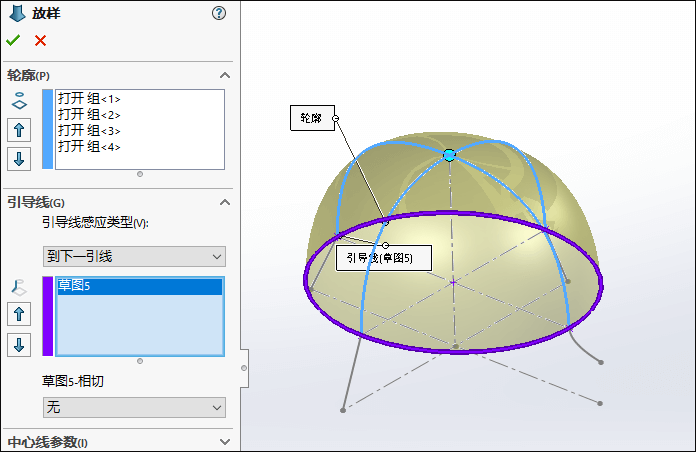
Task: Open the help question mark icon
Action: tap(218, 13)
